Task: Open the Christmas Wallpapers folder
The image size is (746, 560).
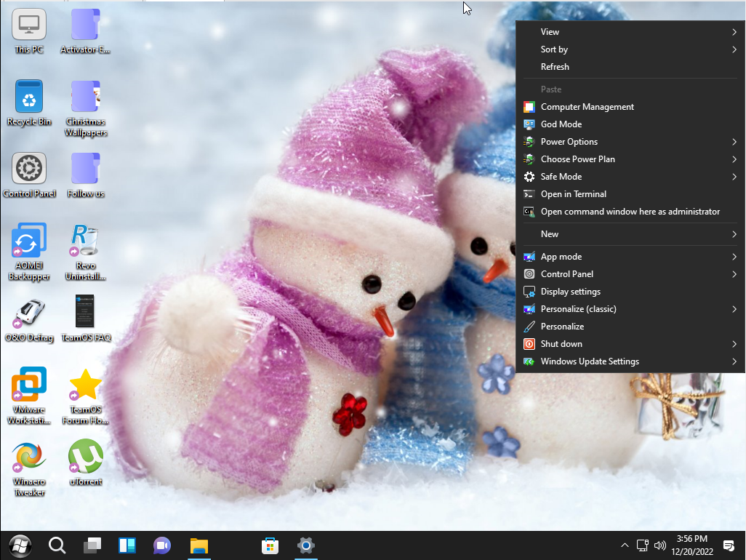Action: pos(86,97)
